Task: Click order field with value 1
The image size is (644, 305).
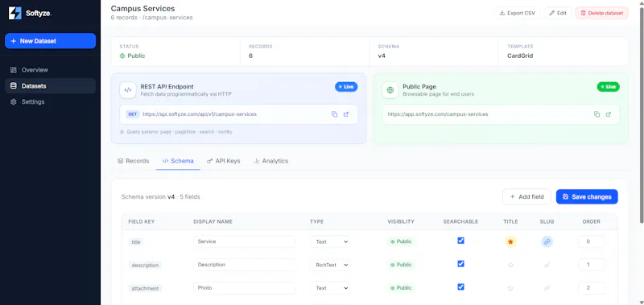Action: coord(591,265)
